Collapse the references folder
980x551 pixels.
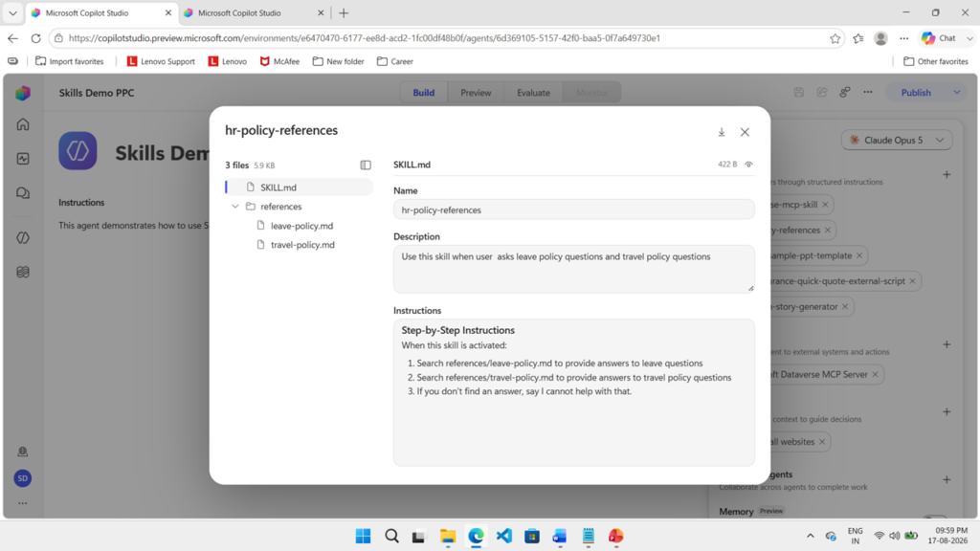click(x=235, y=207)
